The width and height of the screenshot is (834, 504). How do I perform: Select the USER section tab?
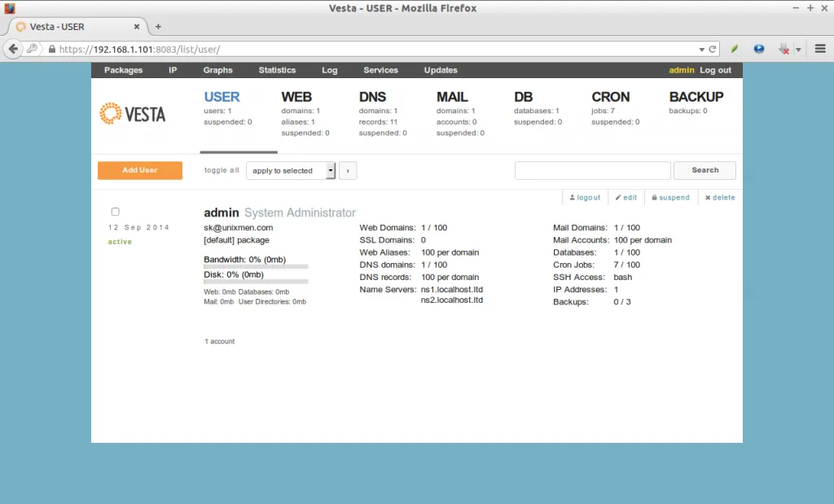coord(222,97)
